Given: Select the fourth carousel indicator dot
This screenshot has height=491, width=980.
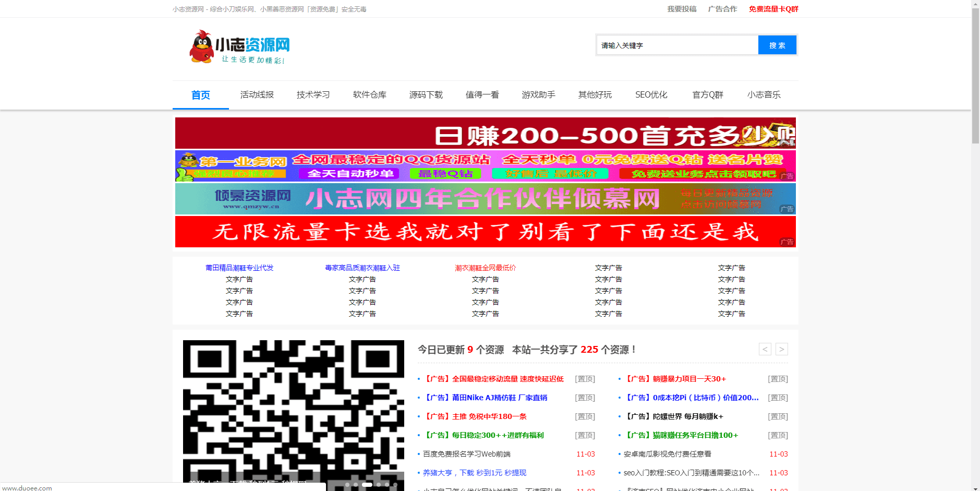Looking at the screenshot, I should (x=378, y=484).
